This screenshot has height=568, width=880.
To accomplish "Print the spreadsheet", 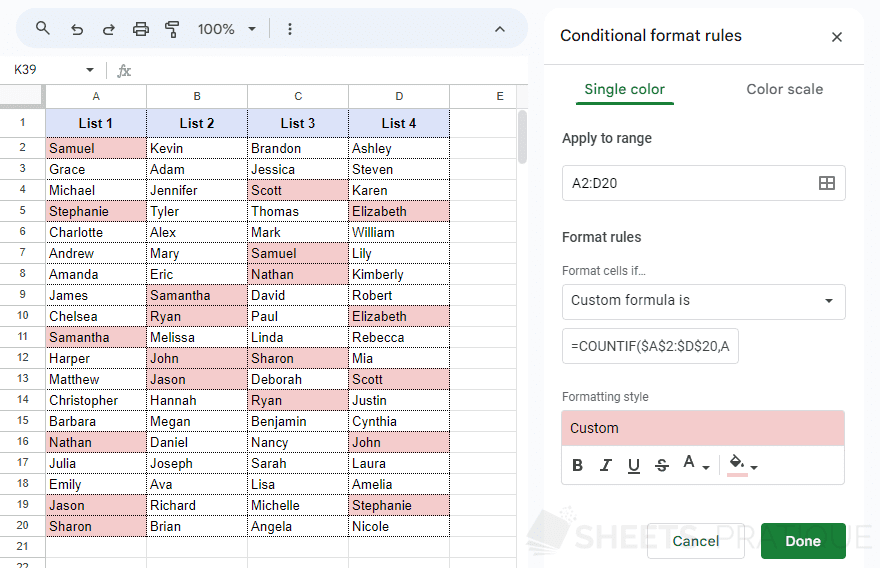I will (141, 29).
